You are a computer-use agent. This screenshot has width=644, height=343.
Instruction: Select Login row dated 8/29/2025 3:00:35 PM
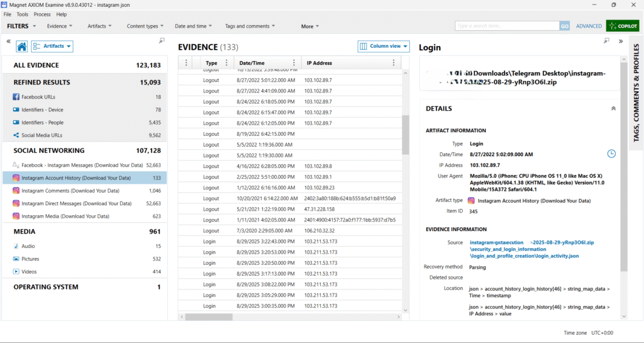[290, 306]
